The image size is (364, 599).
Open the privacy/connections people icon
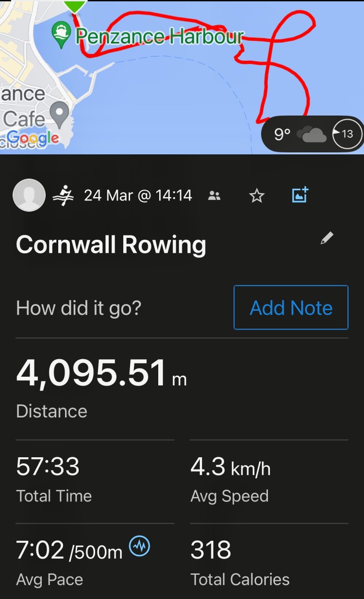pos(214,196)
